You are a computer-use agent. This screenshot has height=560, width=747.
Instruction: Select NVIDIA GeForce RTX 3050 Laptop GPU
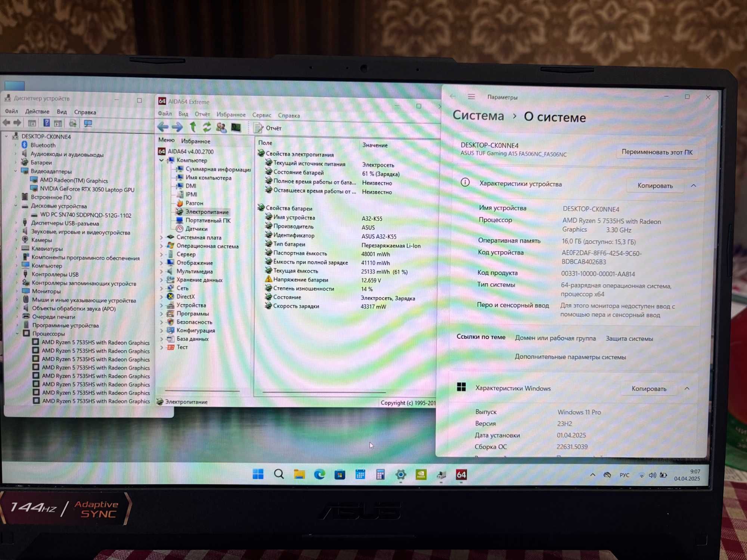point(87,189)
